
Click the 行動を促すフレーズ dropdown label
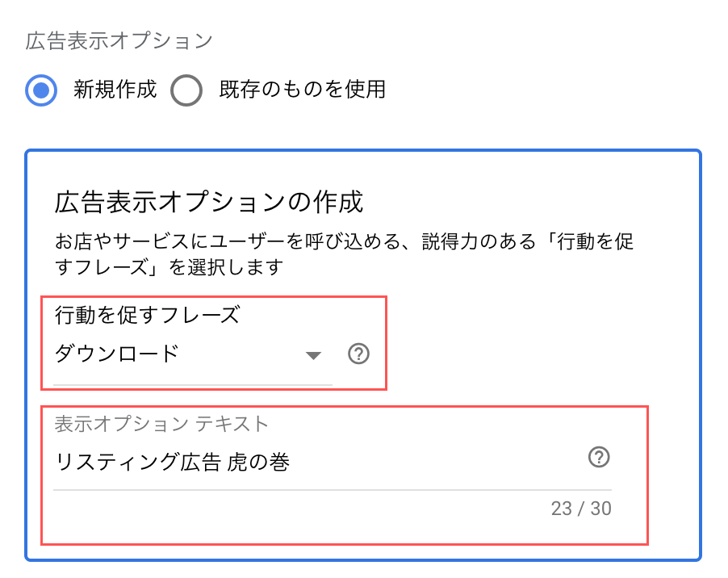click(x=147, y=315)
